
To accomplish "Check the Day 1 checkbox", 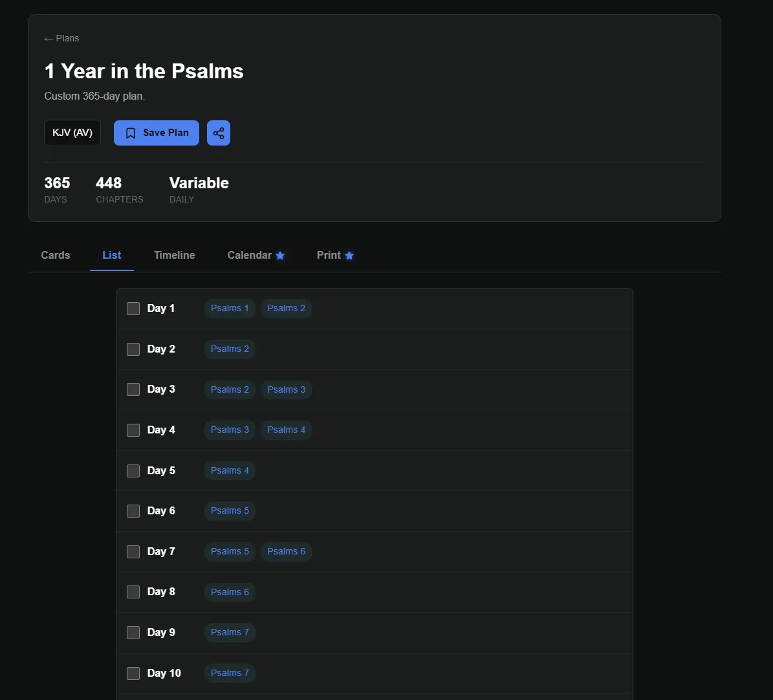I will point(133,309).
